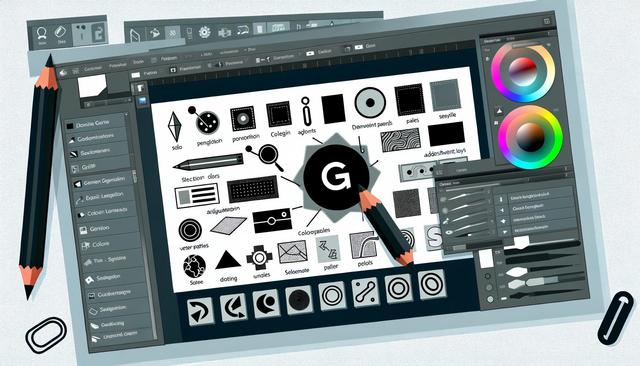Click the paint bucket icon in top toolbar
The image size is (640, 366).
(155, 33)
